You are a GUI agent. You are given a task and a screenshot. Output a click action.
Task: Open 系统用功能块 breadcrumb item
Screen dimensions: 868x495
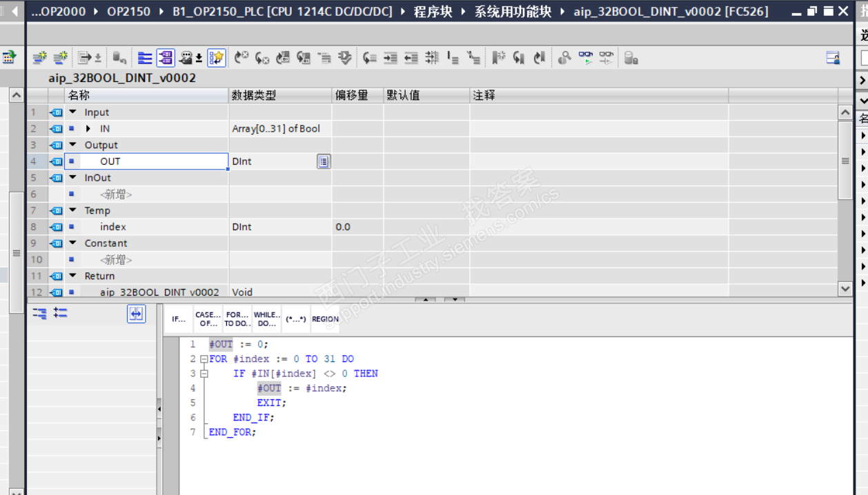coord(513,12)
